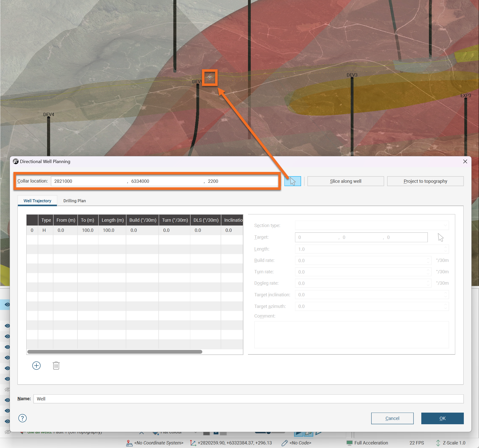
Task: Click the No Code pencil icon
Action: 284,443
